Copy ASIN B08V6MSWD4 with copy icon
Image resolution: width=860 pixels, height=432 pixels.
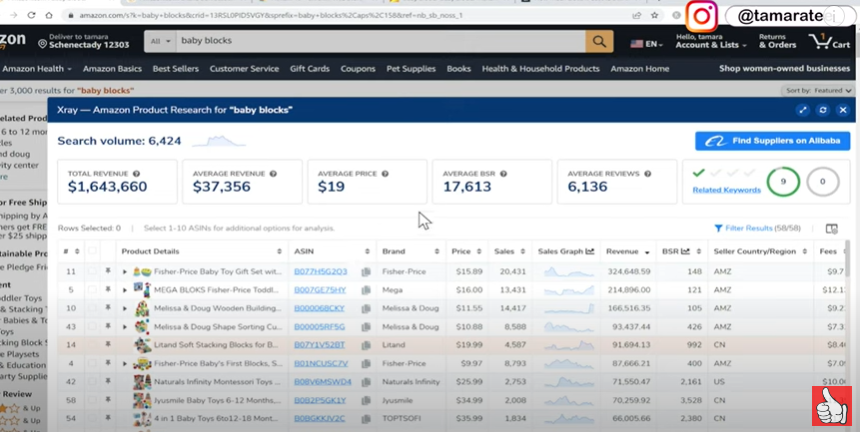(x=366, y=382)
